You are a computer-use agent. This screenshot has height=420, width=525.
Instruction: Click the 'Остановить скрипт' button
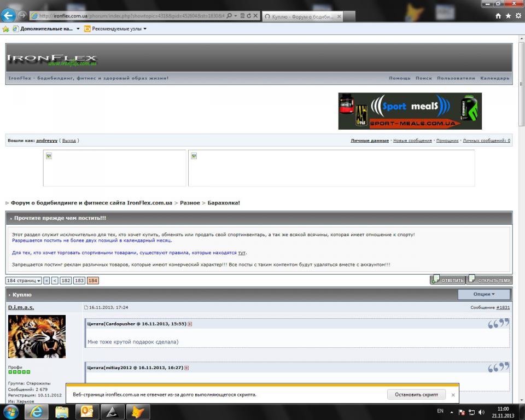[x=416, y=394]
